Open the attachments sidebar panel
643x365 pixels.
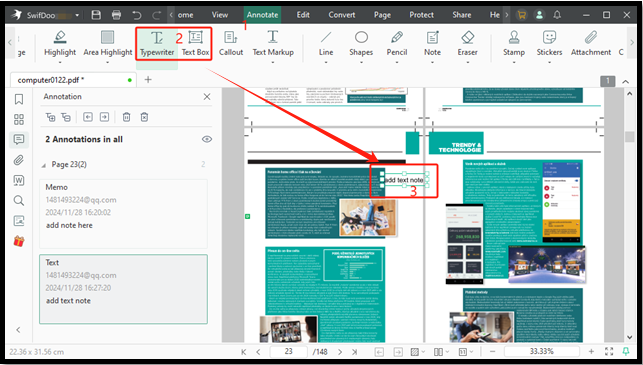19,160
